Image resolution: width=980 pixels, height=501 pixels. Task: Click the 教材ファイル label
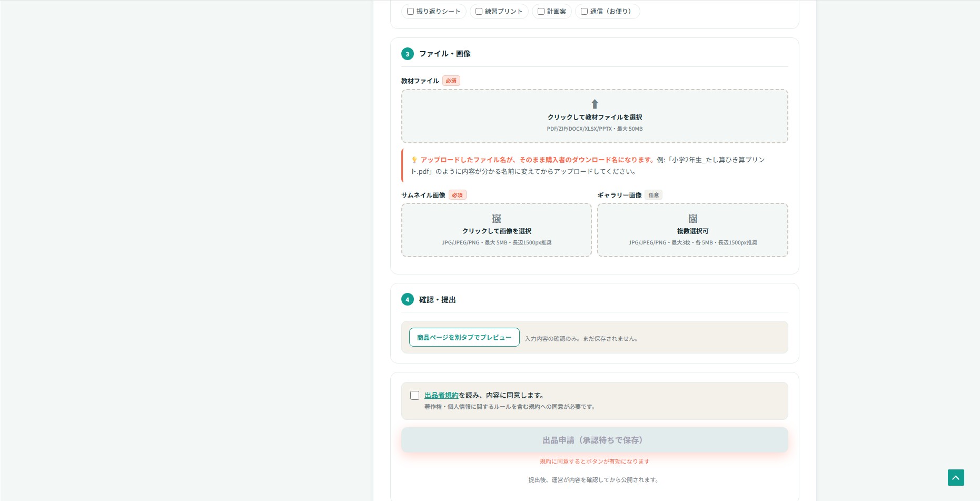click(420, 81)
